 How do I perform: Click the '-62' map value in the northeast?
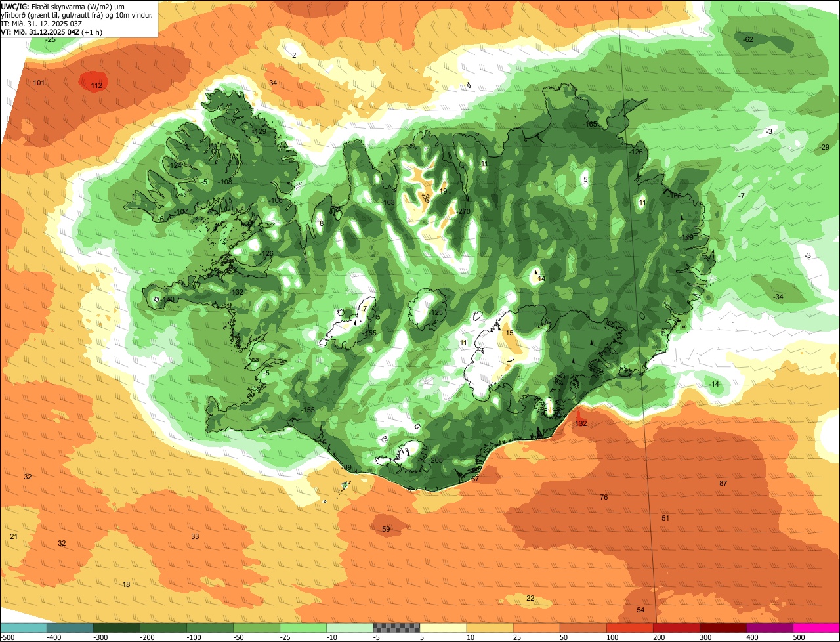pos(748,40)
